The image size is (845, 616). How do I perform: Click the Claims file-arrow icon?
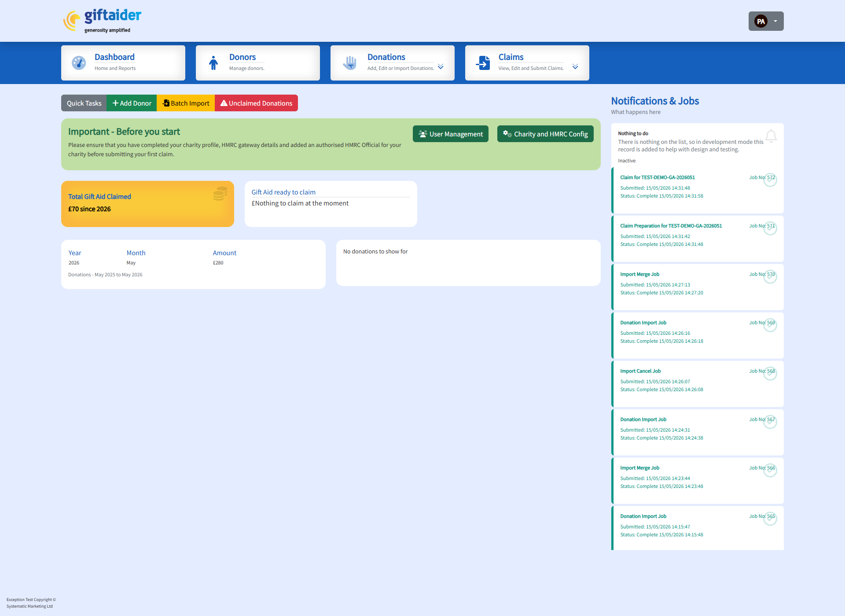point(483,63)
